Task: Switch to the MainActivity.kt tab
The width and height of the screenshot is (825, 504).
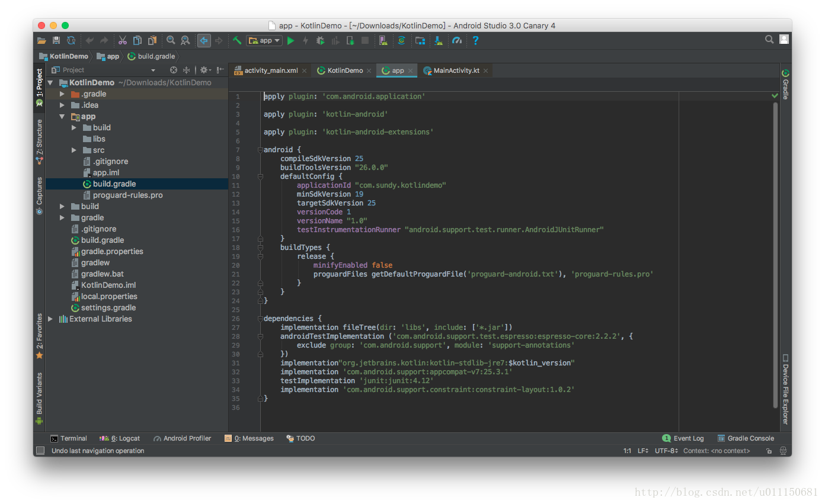Action: coord(456,70)
